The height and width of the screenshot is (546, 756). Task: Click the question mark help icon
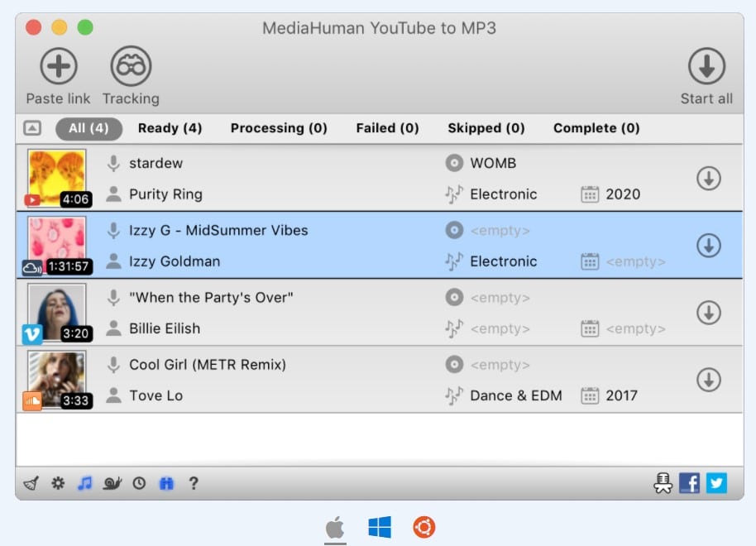(194, 483)
